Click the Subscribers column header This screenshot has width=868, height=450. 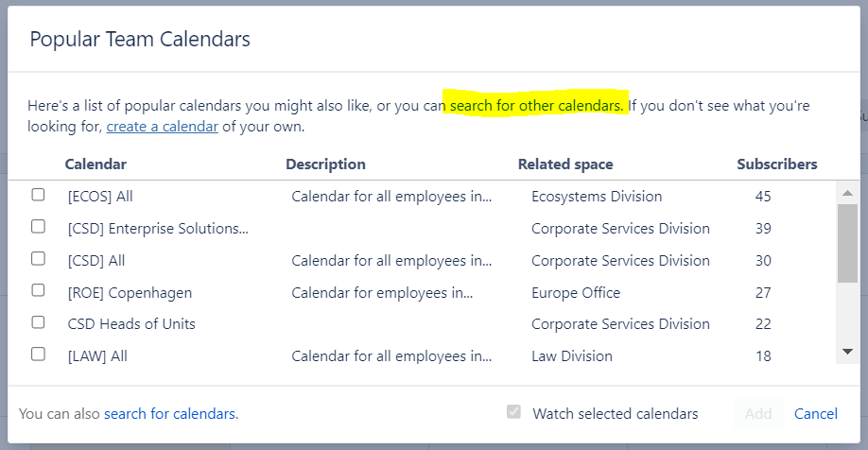point(776,164)
